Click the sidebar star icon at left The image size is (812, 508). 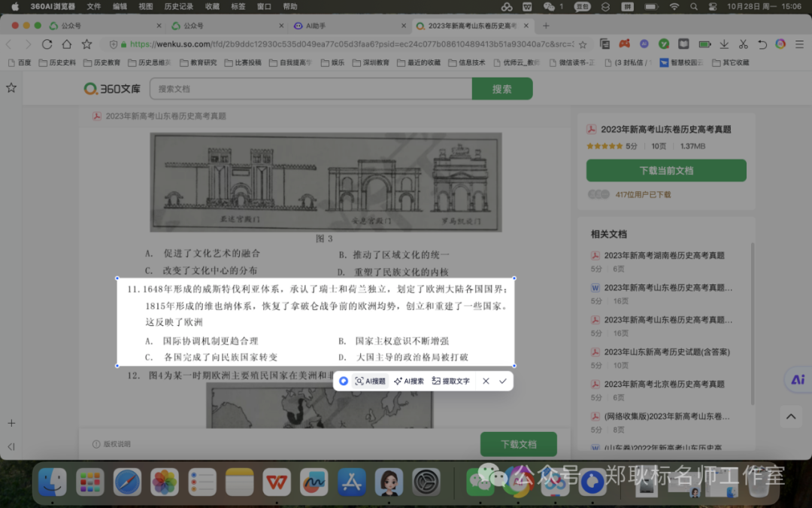11,87
